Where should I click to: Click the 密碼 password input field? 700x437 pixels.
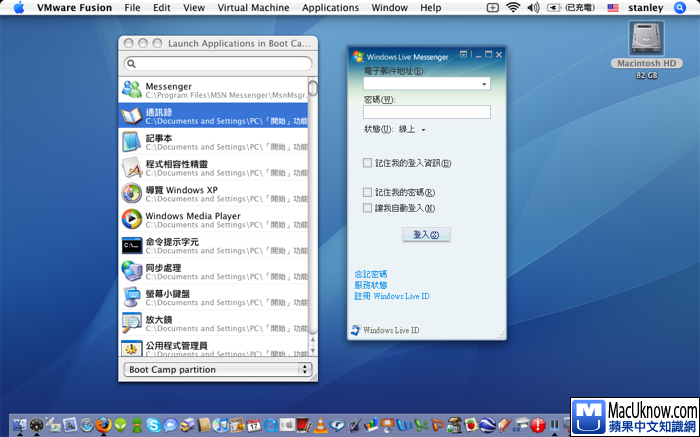427,112
